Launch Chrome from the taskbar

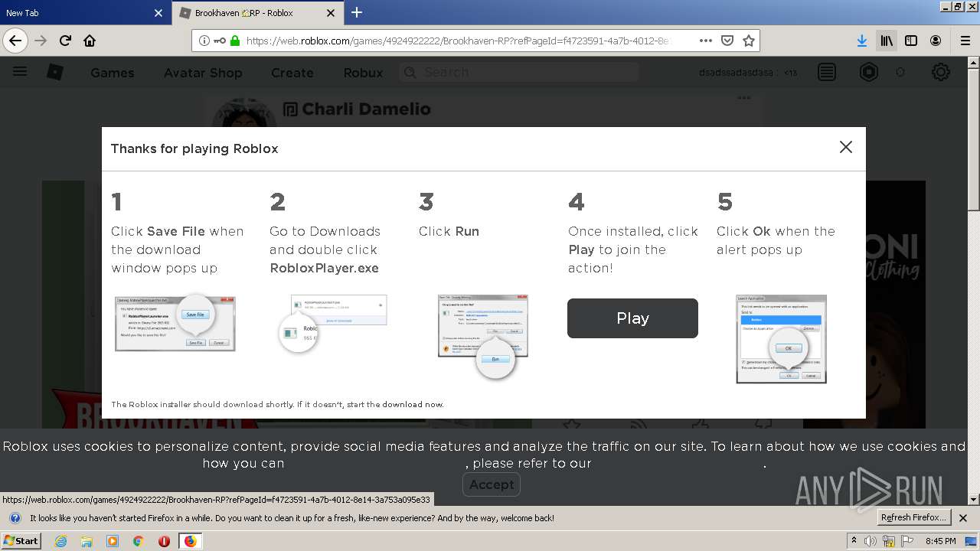(x=139, y=541)
